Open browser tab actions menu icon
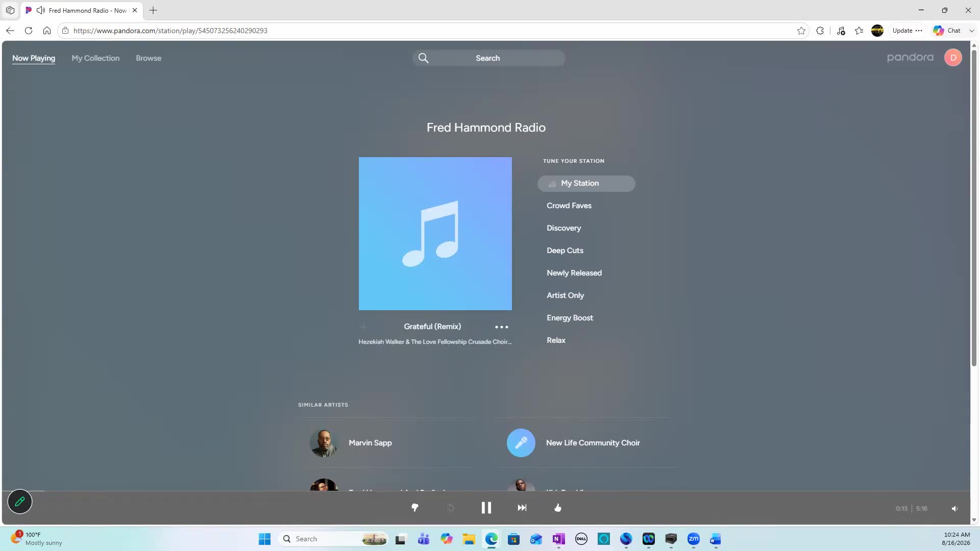Image resolution: width=980 pixels, height=551 pixels. click(10, 10)
